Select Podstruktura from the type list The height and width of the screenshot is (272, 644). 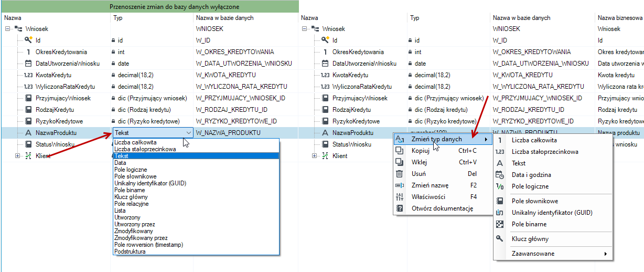(x=130, y=252)
